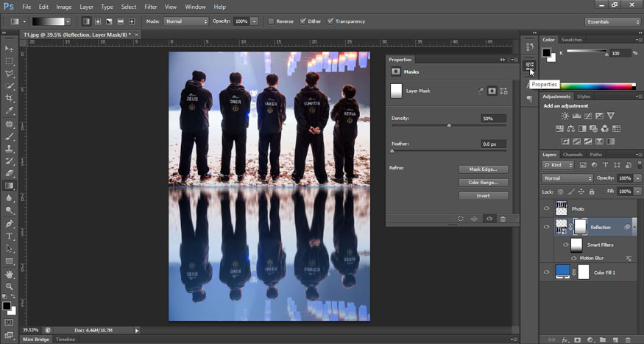Switch to the Channels tab
The image size is (644, 344).
click(573, 155)
